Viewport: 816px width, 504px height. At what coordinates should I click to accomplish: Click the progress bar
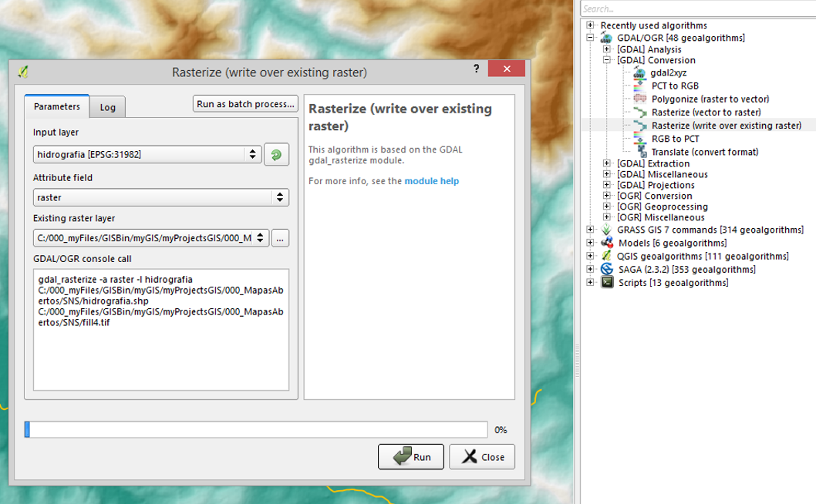(256, 429)
